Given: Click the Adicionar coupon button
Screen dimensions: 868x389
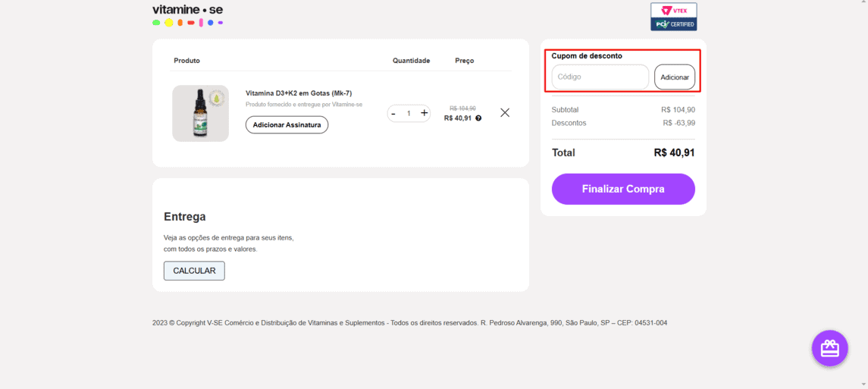Looking at the screenshot, I should pos(675,77).
